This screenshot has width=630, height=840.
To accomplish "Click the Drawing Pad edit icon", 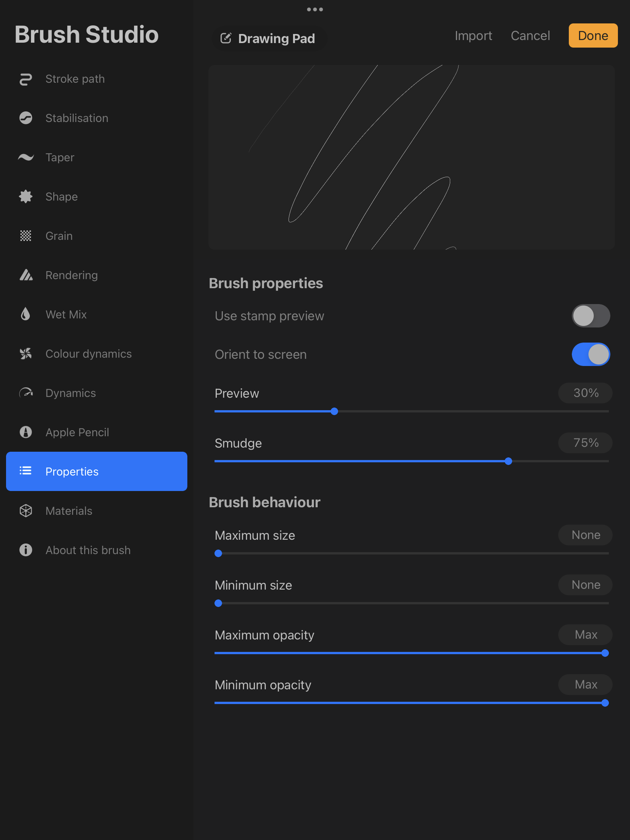I will [x=225, y=39].
